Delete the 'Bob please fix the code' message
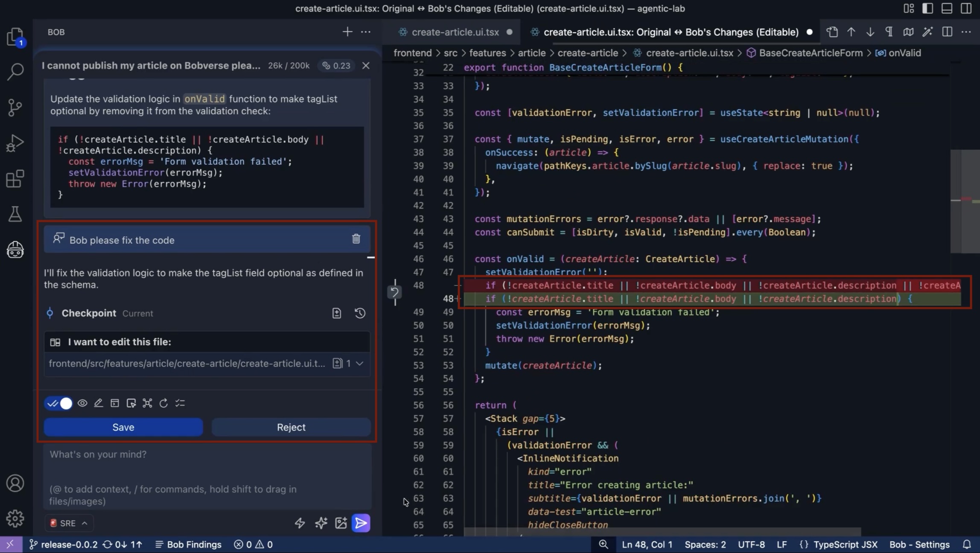 click(356, 239)
